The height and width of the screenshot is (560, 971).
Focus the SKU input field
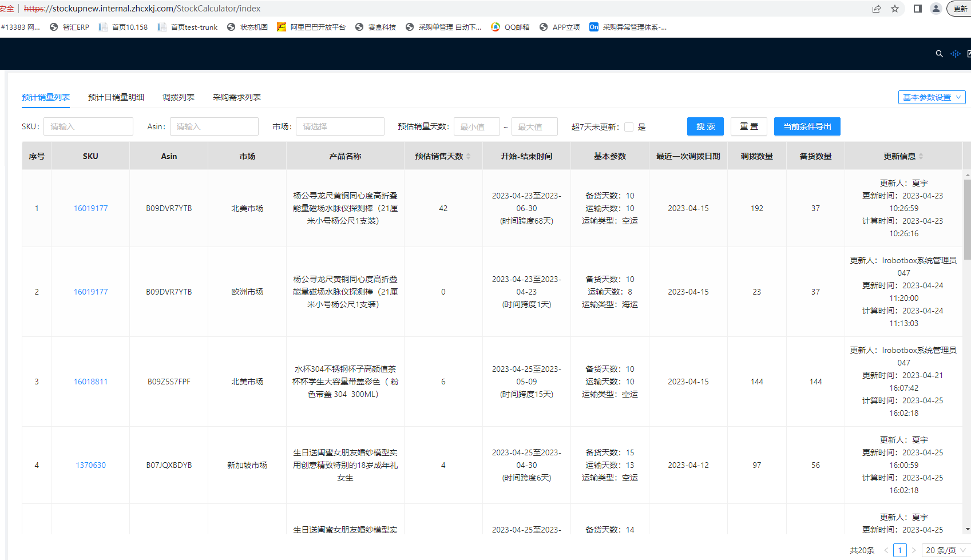click(88, 126)
